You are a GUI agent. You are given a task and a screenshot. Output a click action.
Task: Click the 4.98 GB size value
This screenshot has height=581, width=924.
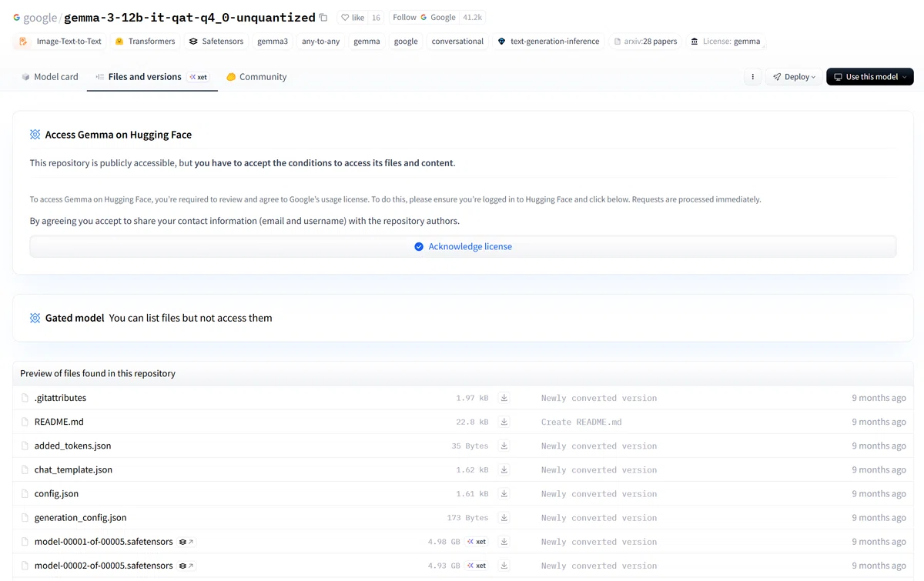pos(444,542)
